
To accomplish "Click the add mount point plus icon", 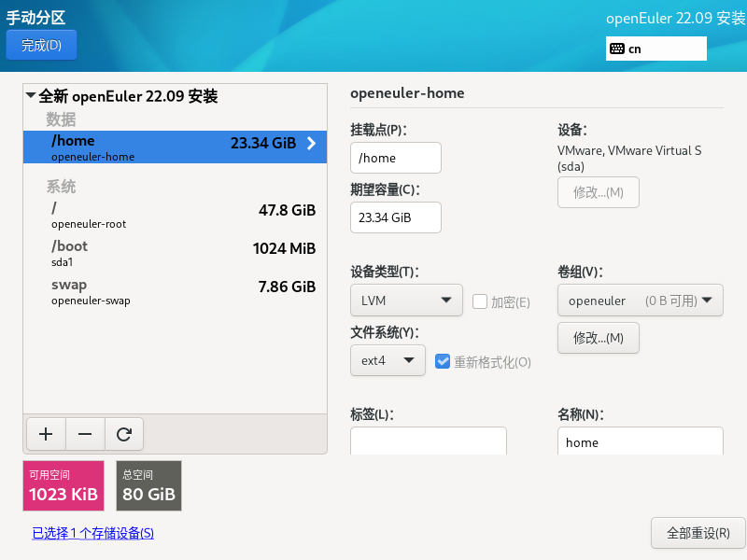I will coord(46,434).
